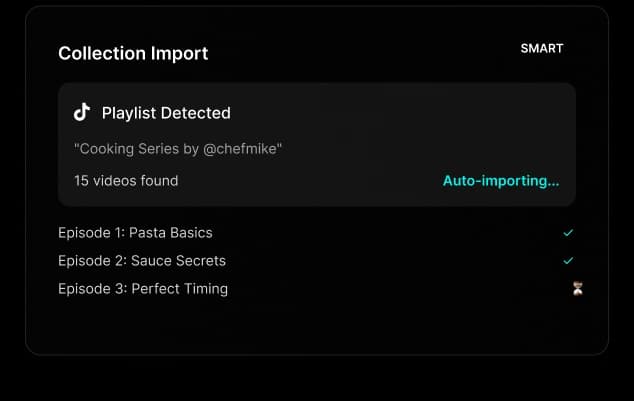
Task: Click Perfect Timing episode title text
Action: pyautogui.click(x=180, y=289)
